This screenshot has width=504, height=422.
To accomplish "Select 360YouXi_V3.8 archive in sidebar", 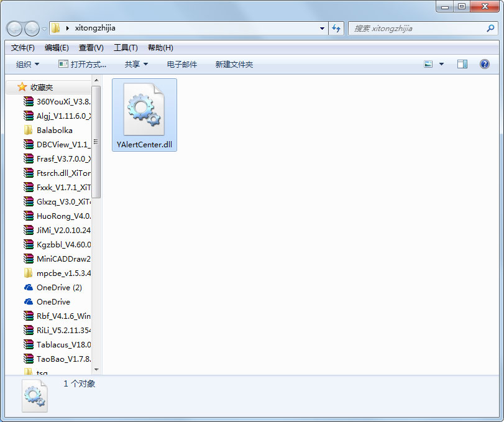I will [57, 101].
